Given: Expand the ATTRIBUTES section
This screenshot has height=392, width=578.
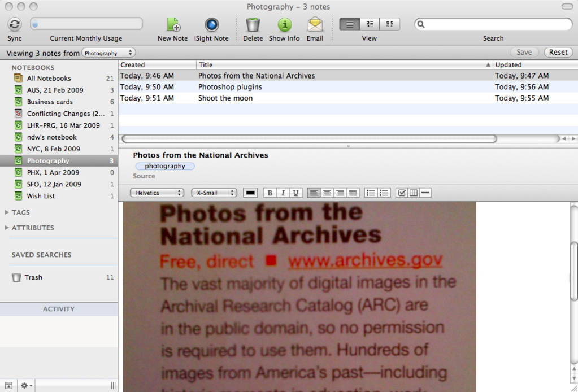Looking at the screenshot, I should click(x=7, y=228).
